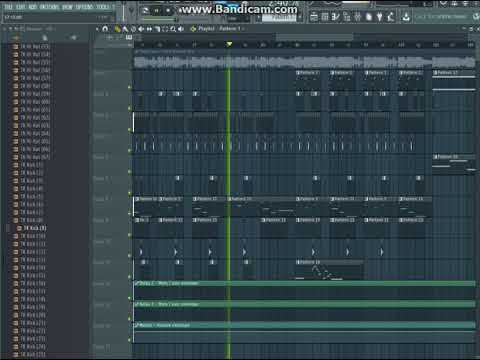Image resolution: width=480 pixels, height=360 pixels.
Task: Toggle pattern/song mode button
Action: [145, 10]
